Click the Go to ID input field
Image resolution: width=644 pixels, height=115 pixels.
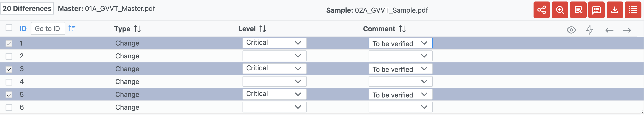[x=48, y=28]
